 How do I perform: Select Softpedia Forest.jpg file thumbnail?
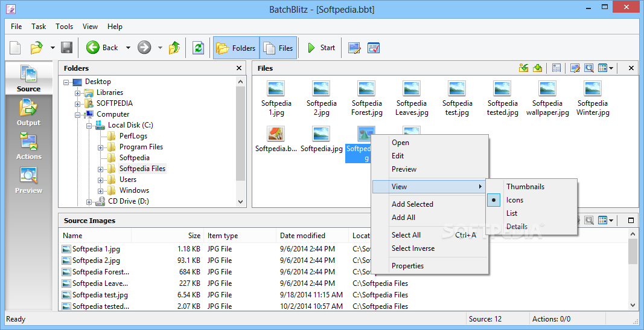pos(367,99)
